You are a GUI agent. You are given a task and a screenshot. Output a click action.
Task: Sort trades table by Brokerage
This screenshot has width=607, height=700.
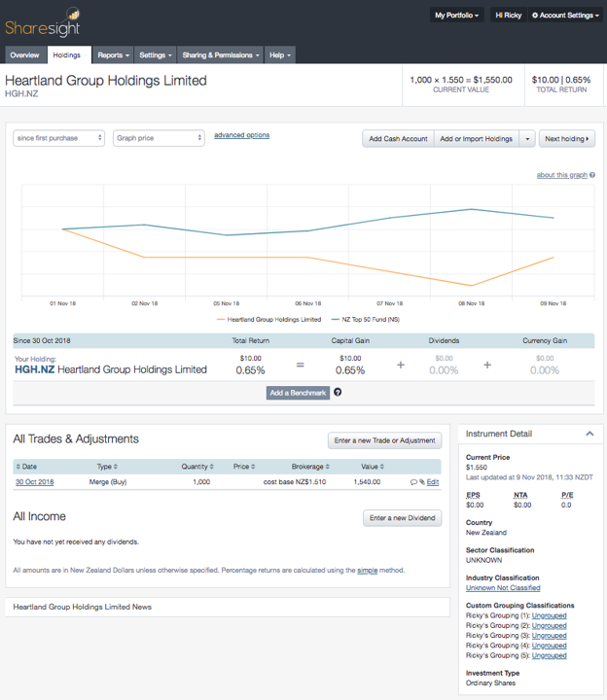[x=310, y=467]
